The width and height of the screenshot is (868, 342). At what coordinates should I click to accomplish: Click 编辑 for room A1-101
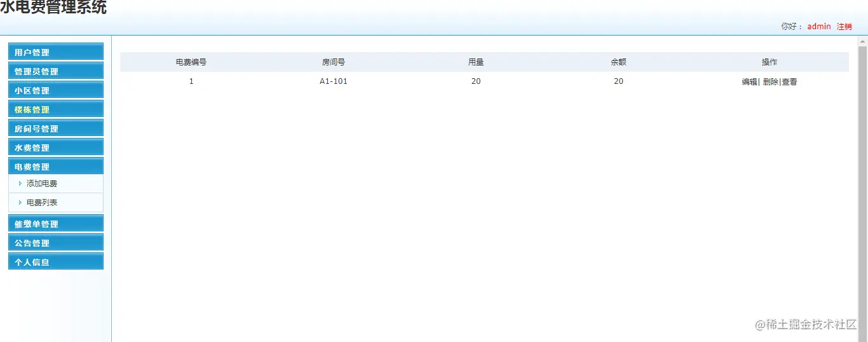pos(749,82)
